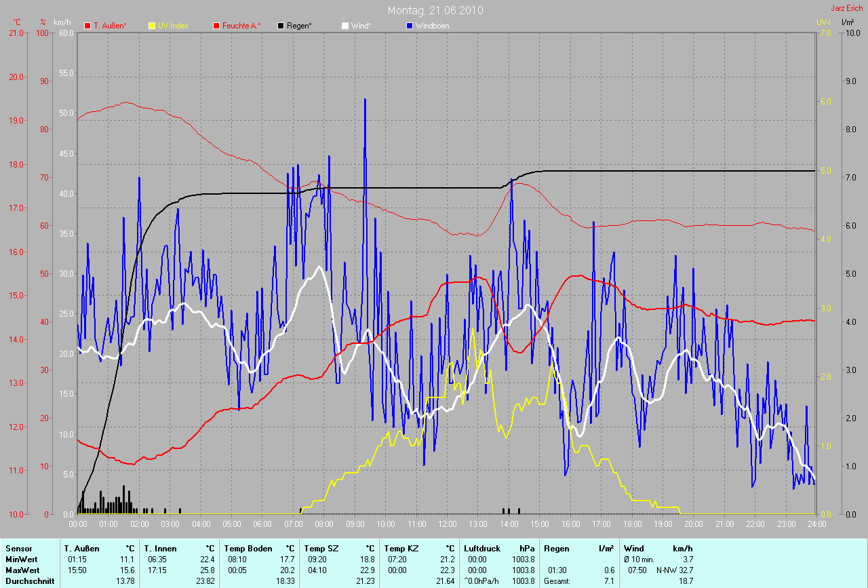
Task: Click the 'T. Innen' column header
Action: (x=160, y=549)
